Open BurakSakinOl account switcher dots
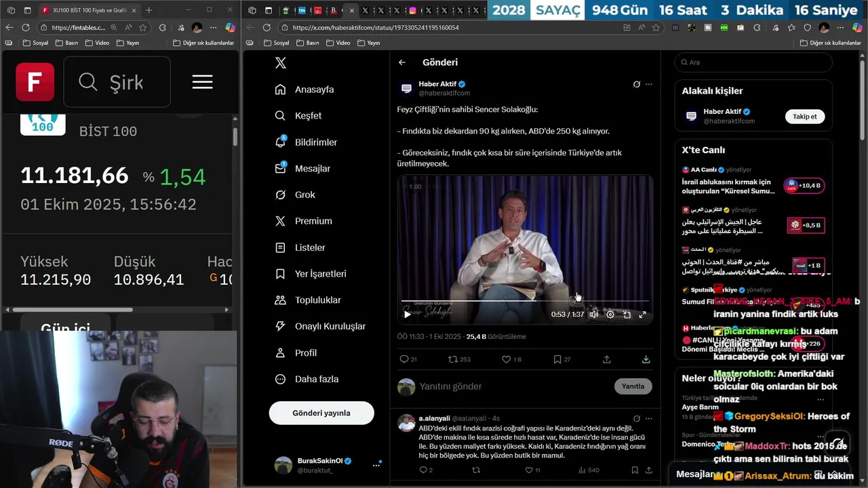Viewport: 868px width, 488px height. pyautogui.click(x=376, y=465)
